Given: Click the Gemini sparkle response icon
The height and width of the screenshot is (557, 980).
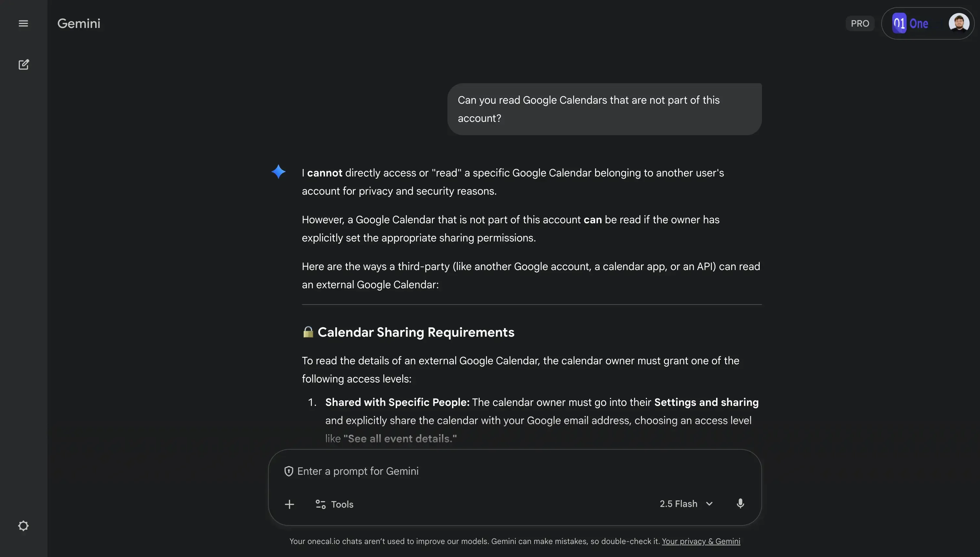Looking at the screenshot, I should (x=279, y=172).
